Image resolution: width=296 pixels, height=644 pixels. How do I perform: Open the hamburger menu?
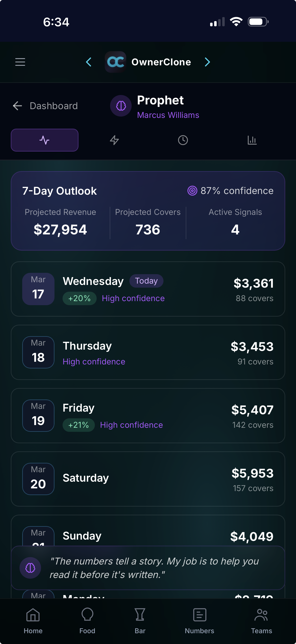pyautogui.click(x=20, y=62)
